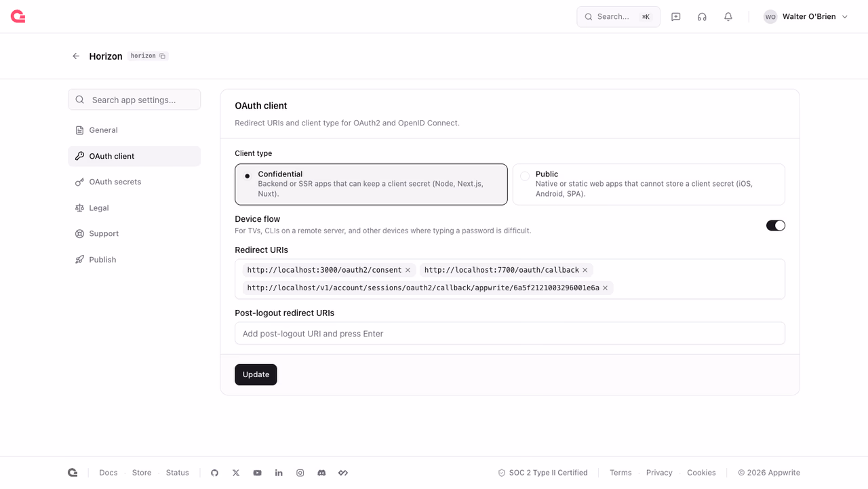Screen dimensions: 868x489
Task: Open the Cookies footer link
Action: coord(701,473)
